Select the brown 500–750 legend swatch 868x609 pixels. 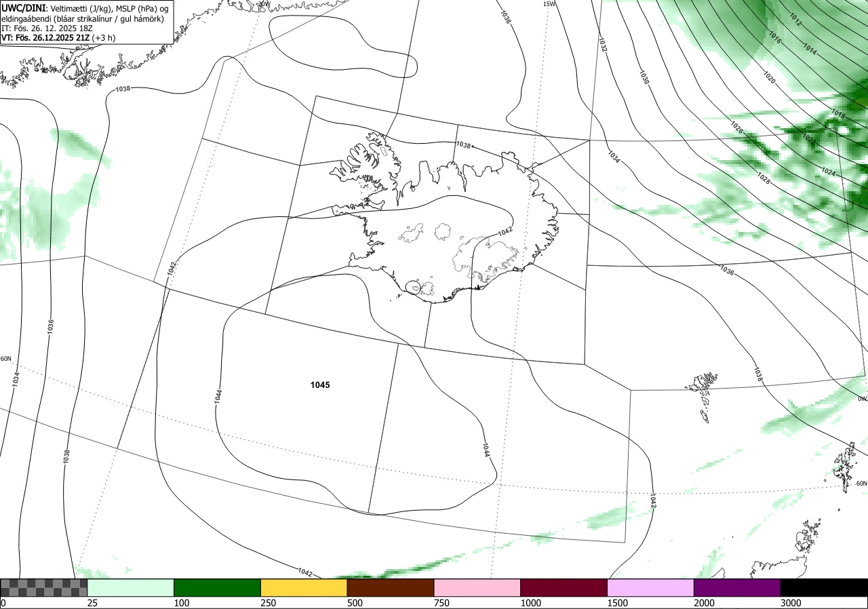click(x=391, y=587)
